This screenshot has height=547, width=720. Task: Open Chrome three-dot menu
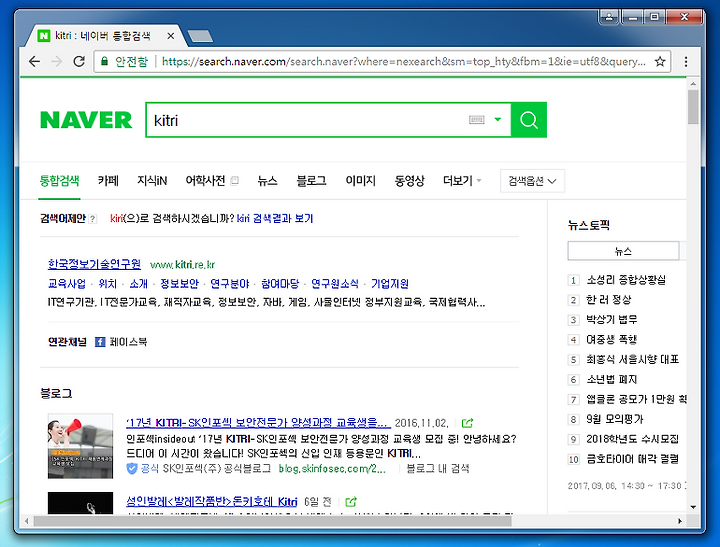coord(686,62)
